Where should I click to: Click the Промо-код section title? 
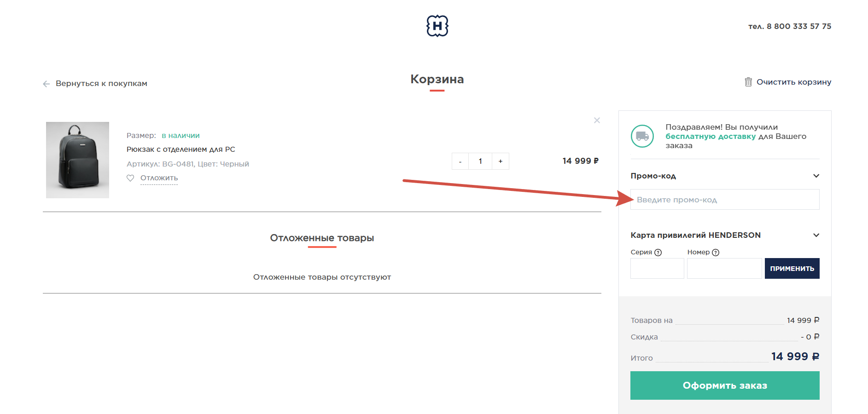click(653, 176)
